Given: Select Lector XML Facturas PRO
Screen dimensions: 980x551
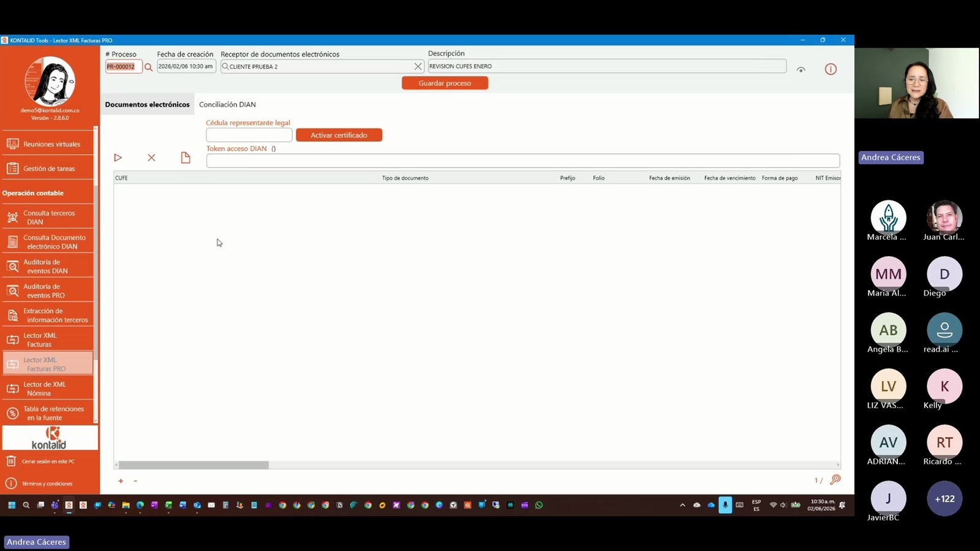Looking at the screenshot, I should point(48,365).
